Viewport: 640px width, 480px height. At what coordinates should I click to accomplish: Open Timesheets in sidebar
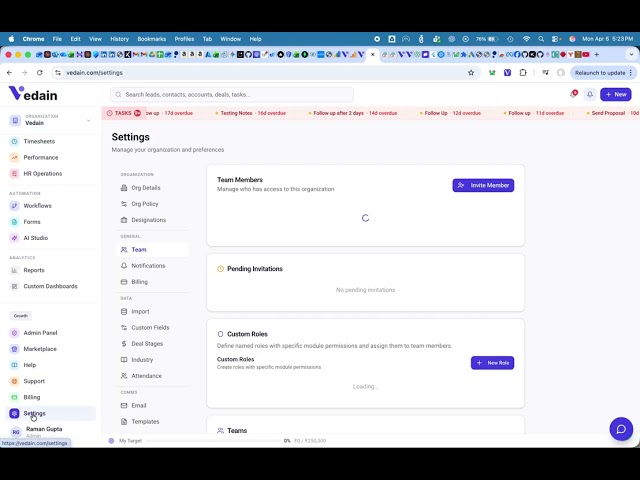click(39, 141)
